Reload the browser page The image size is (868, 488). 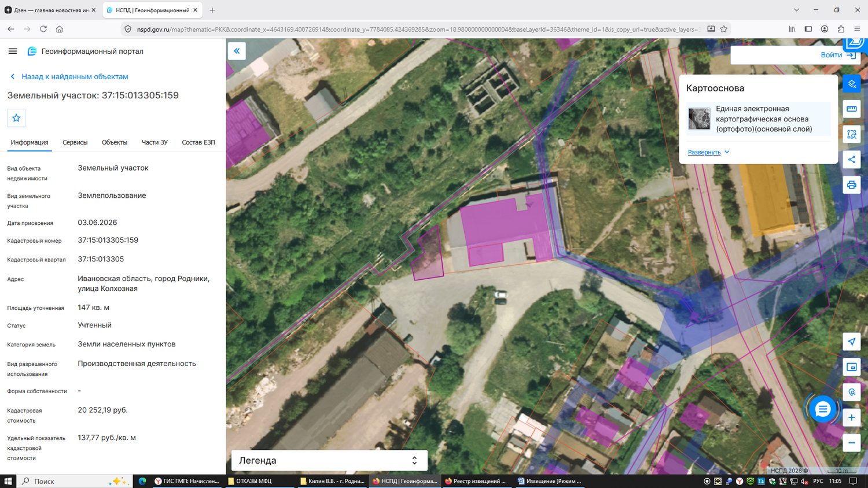pos(43,29)
